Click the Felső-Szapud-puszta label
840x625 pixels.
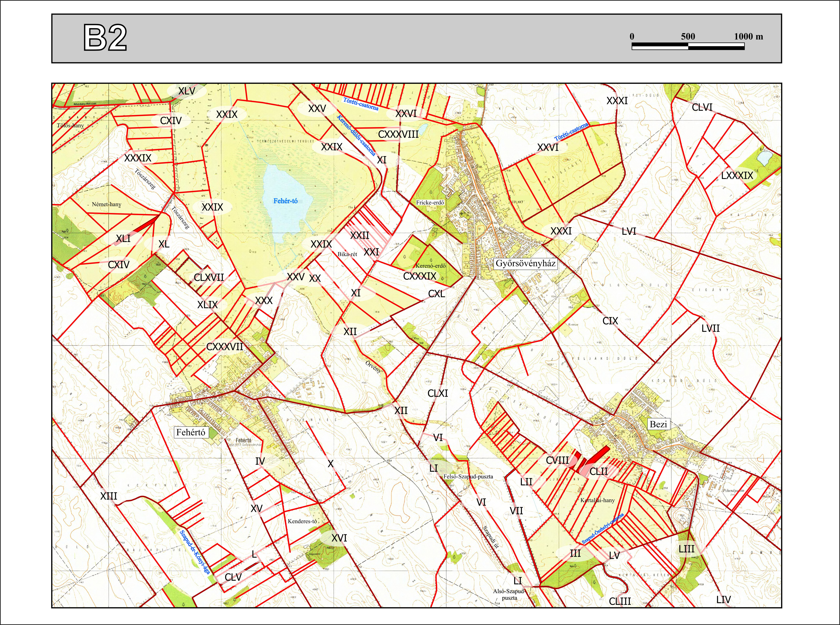click(468, 477)
